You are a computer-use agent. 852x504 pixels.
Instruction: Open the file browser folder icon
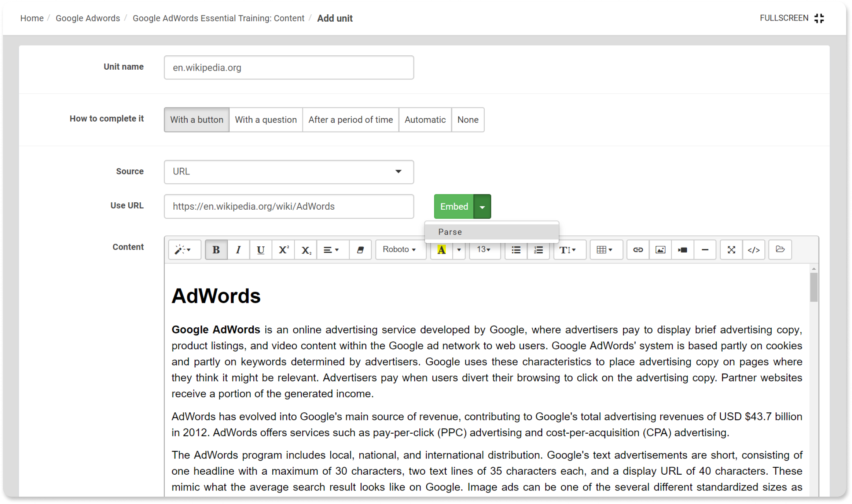point(780,250)
